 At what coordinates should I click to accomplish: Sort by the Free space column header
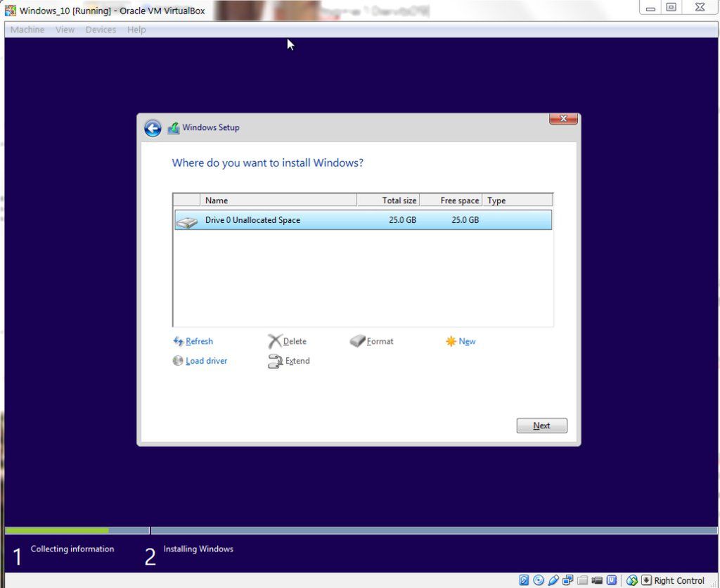click(451, 200)
